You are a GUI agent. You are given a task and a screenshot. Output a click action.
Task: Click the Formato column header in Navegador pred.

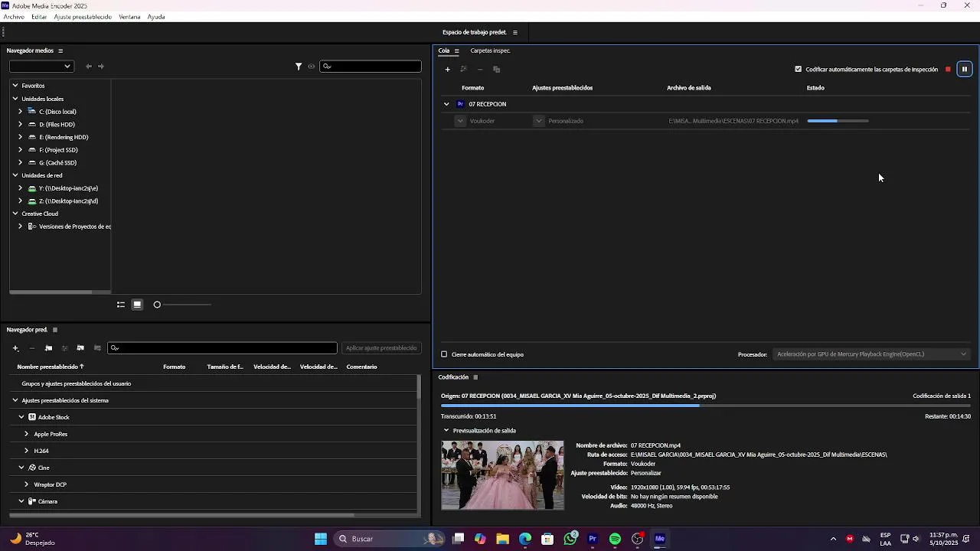(174, 367)
